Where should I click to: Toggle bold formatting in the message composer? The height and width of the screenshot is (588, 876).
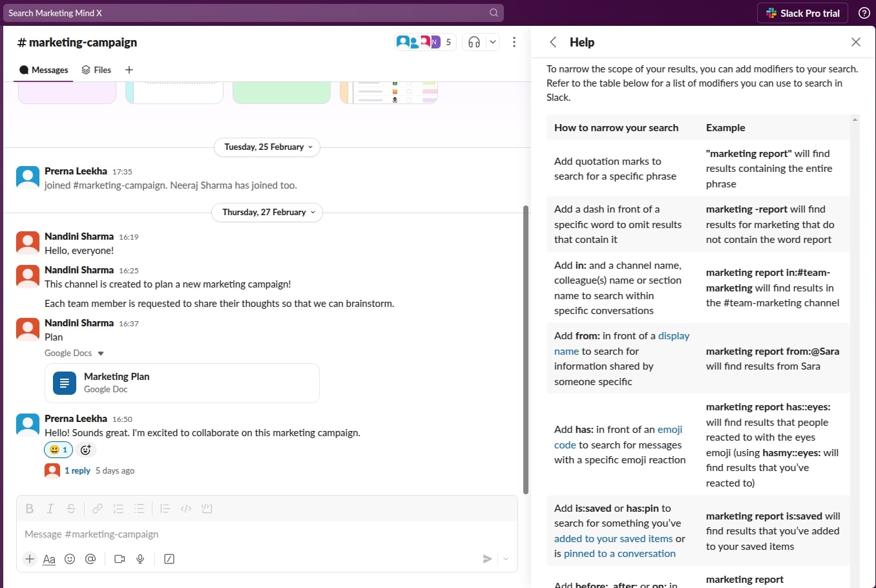coord(29,509)
